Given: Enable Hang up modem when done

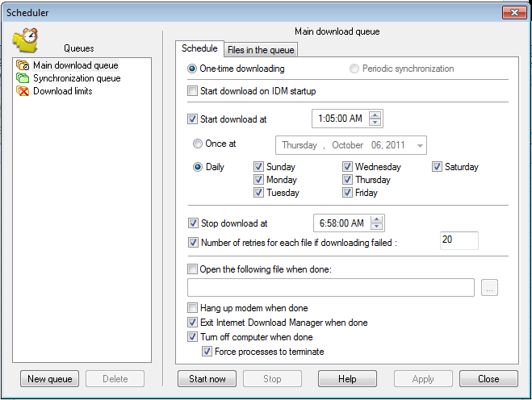Looking at the screenshot, I should (x=192, y=308).
